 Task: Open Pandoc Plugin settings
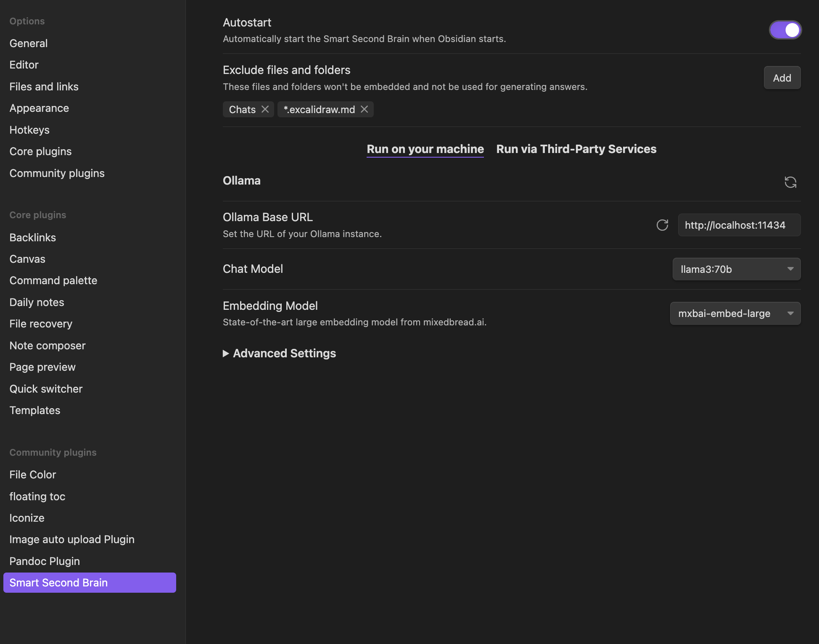click(x=45, y=561)
